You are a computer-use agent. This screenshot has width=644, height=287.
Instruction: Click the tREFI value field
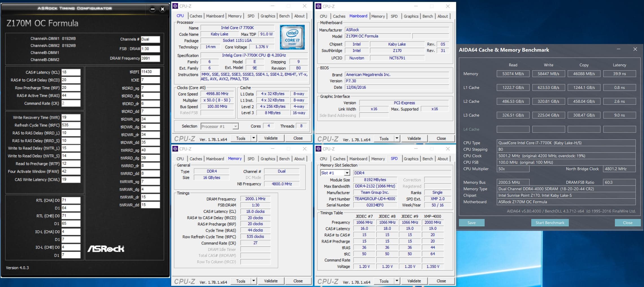pos(150,72)
